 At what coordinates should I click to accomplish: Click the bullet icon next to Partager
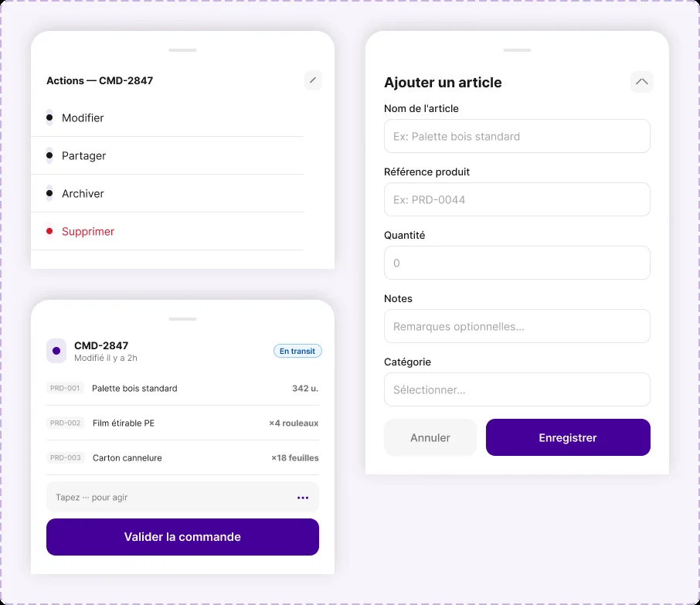coord(49,155)
